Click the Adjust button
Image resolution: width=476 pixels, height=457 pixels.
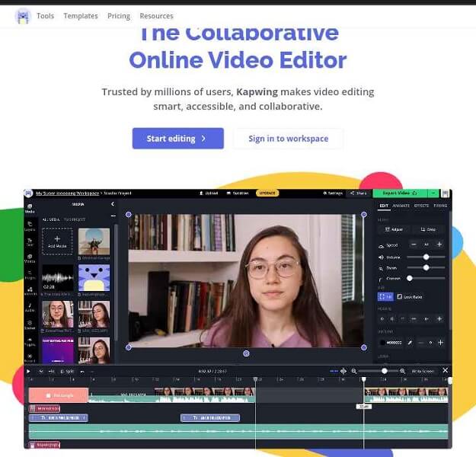[x=394, y=229]
